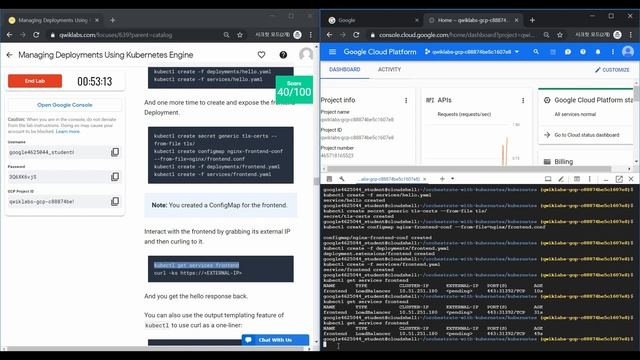Open Cloud Console help question mark
640x360 pixels.
583,52
